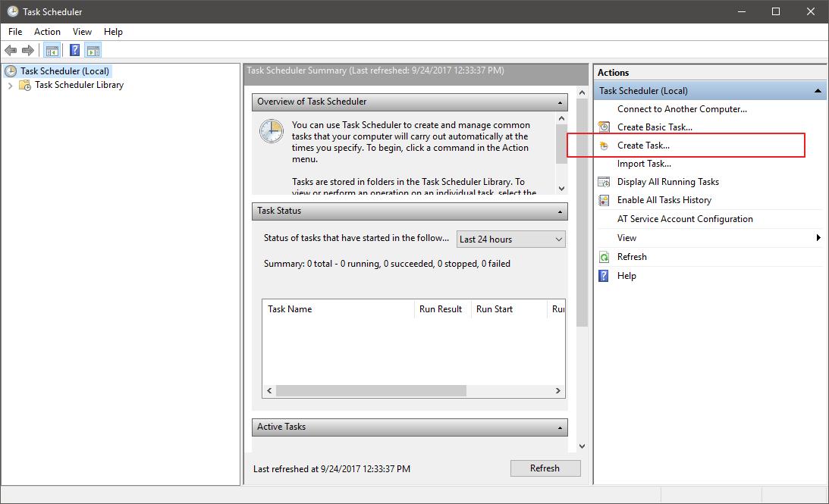
Task: Collapse the Task Status section
Action: point(560,212)
